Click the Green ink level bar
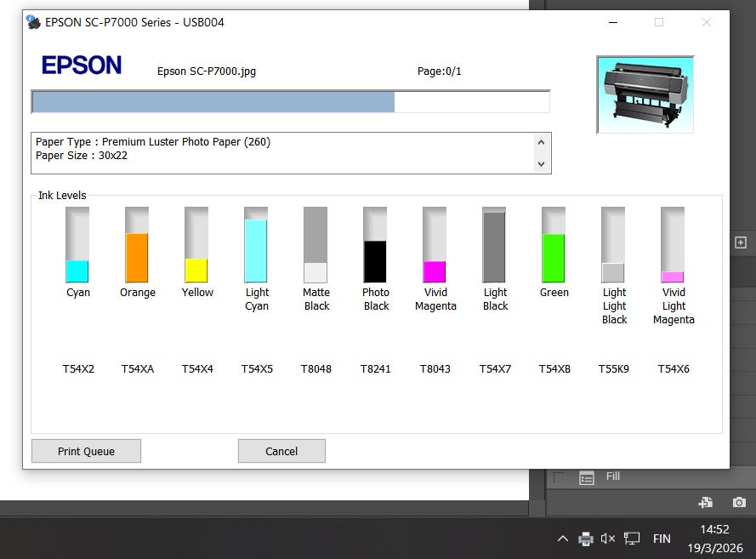The width and height of the screenshot is (756, 559). 554,245
